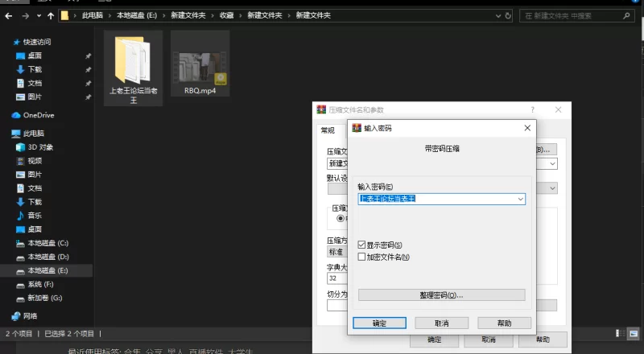644x354 pixels.
Task: Open OneDrive from the sidebar
Action: (38, 115)
